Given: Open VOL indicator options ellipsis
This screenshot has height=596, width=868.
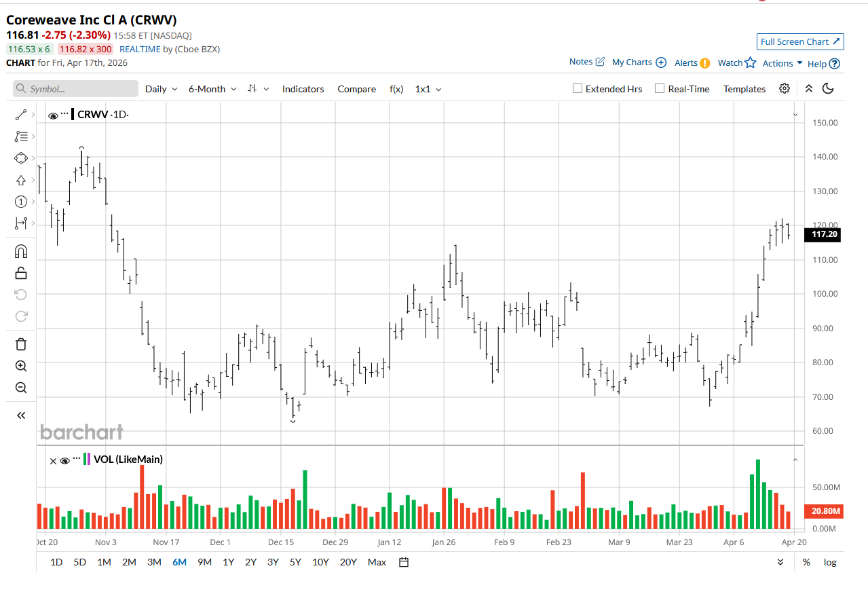Looking at the screenshot, I should point(77,458).
